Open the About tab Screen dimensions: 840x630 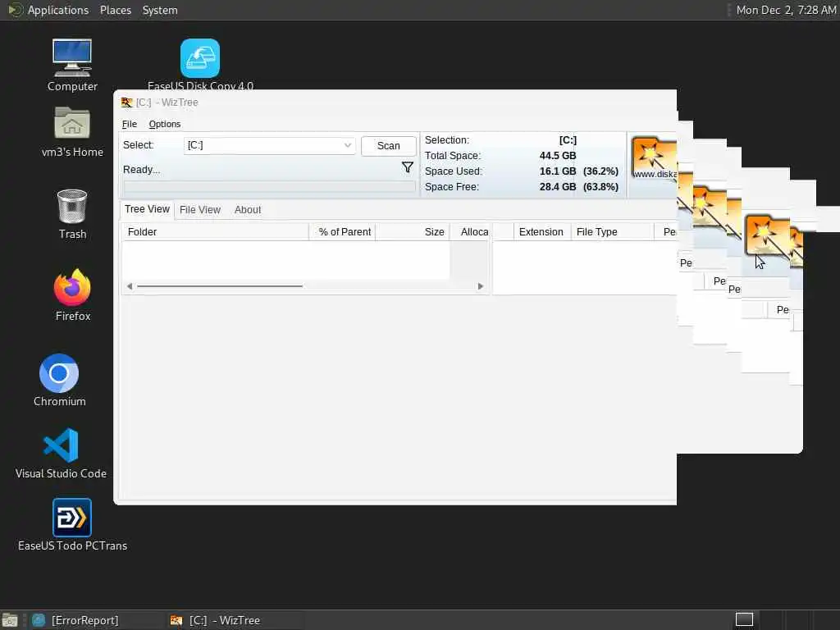tap(248, 210)
